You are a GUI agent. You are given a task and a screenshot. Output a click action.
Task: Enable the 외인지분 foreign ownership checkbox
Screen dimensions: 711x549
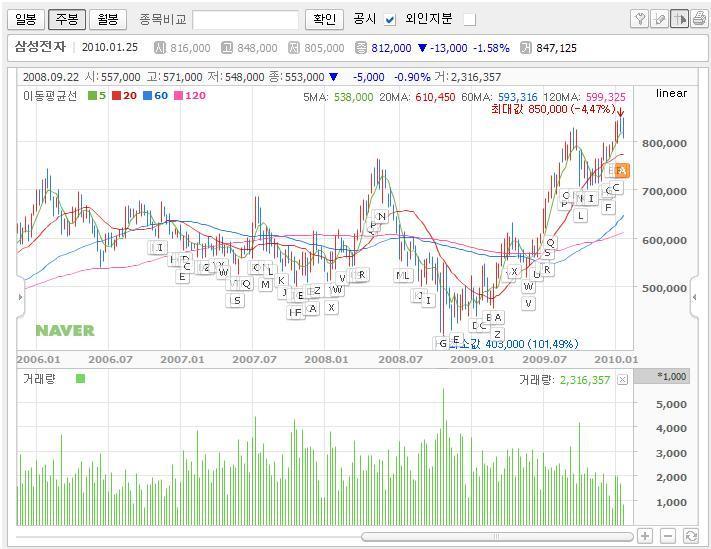[x=470, y=19]
